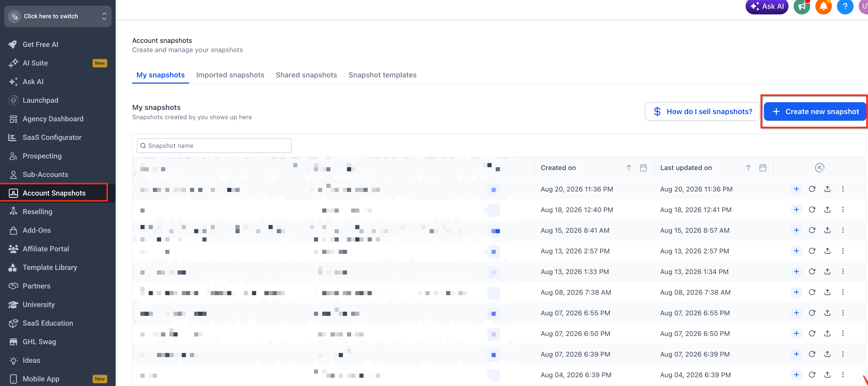Sort by Last updated on arrow

(x=748, y=168)
